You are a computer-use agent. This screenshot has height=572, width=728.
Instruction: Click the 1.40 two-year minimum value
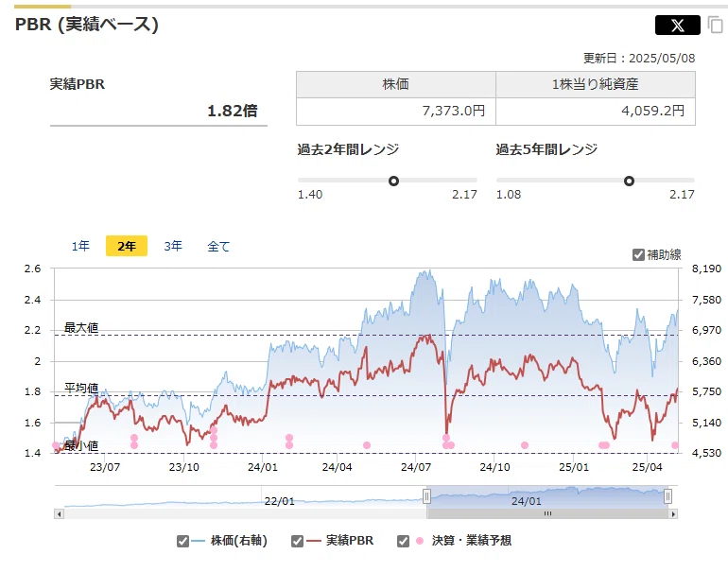[x=310, y=195]
